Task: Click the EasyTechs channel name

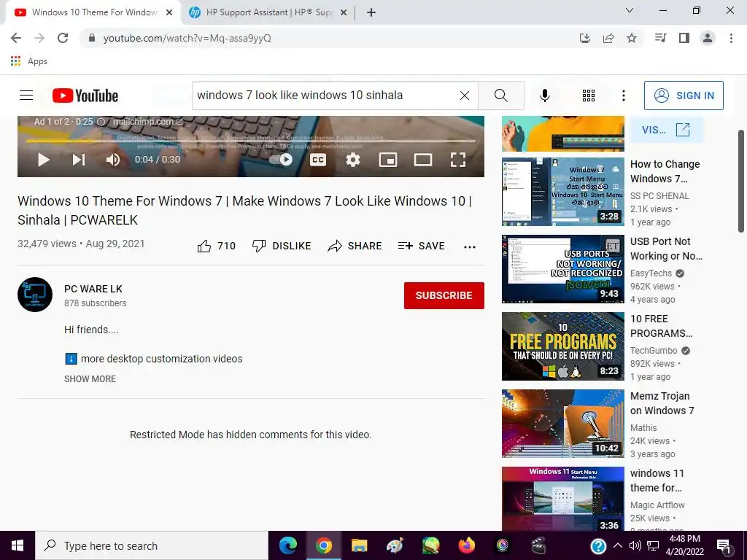Action: (x=651, y=273)
